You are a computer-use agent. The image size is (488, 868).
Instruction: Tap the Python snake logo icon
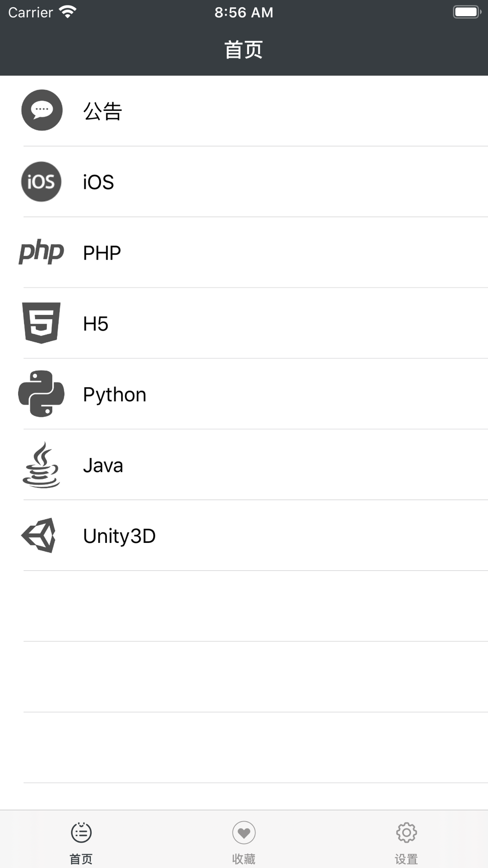pos(41,393)
